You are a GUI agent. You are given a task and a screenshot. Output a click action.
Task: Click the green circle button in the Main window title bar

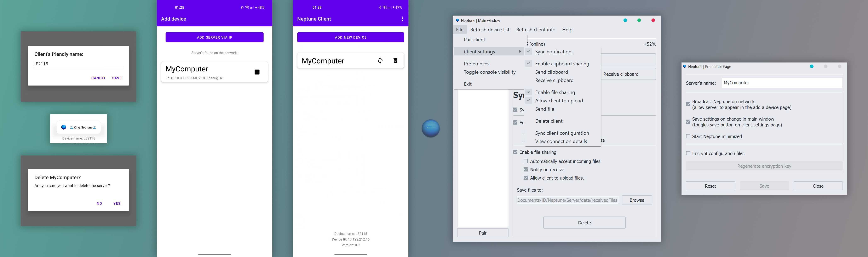point(639,20)
